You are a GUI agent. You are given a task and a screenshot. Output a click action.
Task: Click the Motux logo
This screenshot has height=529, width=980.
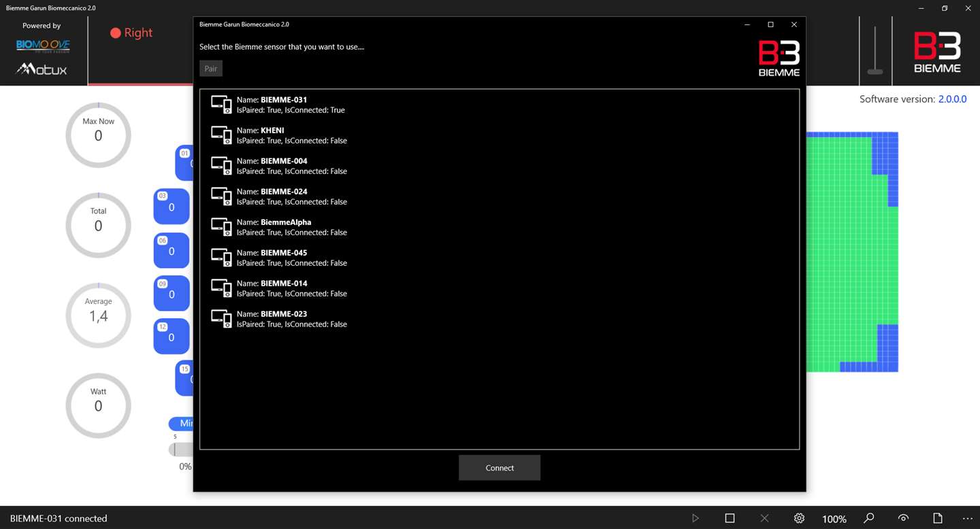pyautogui.click(x=42, y=69)
